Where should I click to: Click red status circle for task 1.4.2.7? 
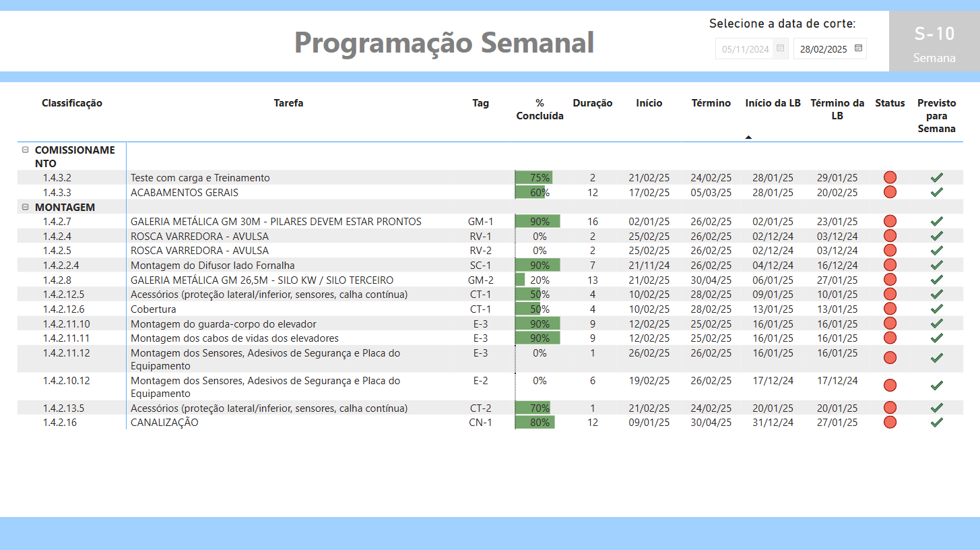point(890,222)
